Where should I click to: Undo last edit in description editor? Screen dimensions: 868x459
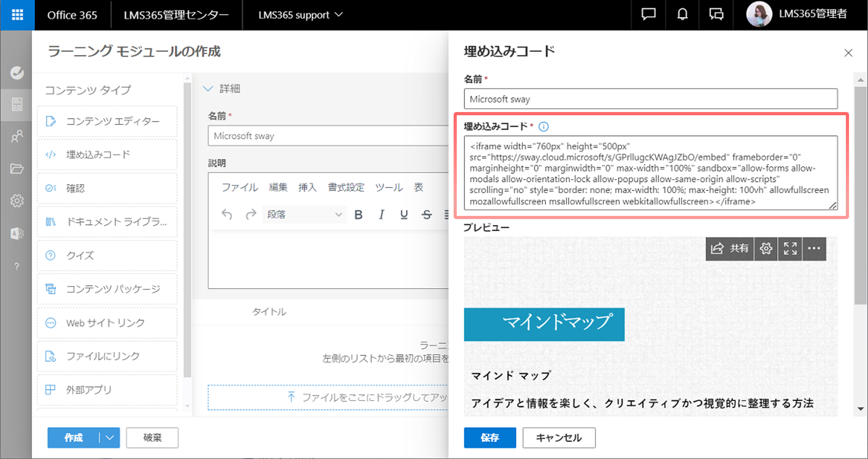tap(227, 215)
